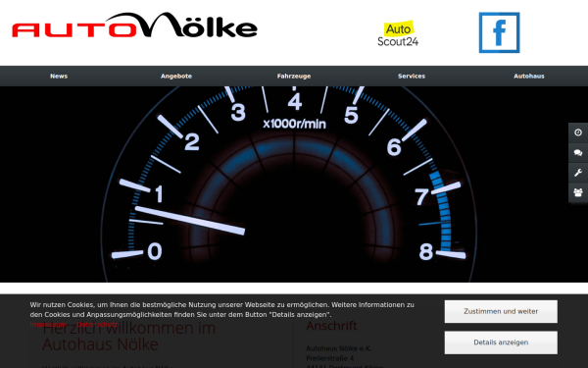Click the Auto Nölke logo
The height and width of the screenshot is (368, 588).
134,26
